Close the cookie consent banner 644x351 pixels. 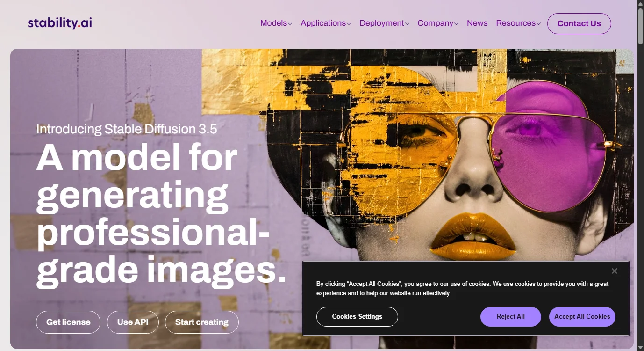(x=614, y=271)
